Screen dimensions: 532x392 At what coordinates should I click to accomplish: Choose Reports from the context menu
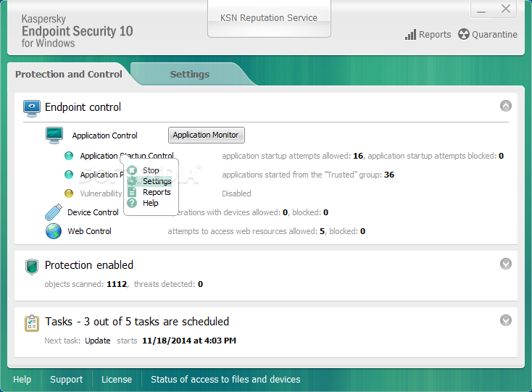(149, 192)
